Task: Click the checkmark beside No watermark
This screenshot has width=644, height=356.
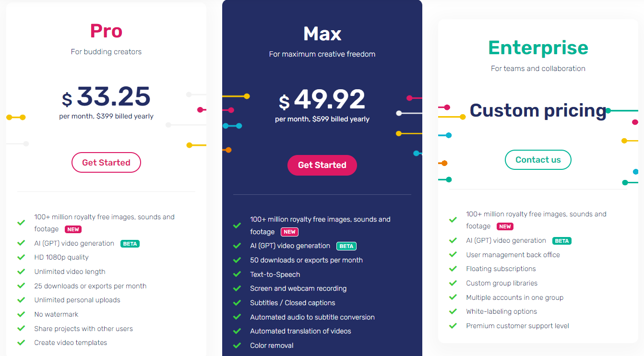Action: 21,314
